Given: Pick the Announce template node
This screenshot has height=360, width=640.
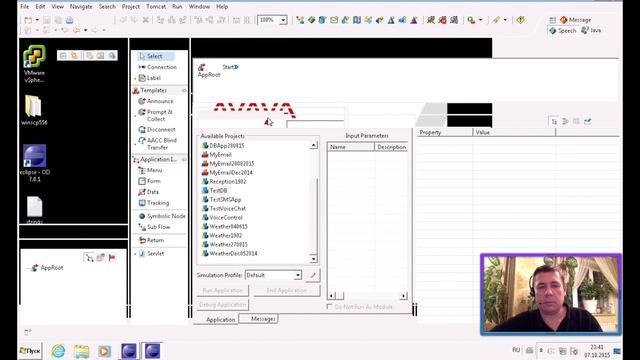Looking at the screenshot, I should [x=156, y=101].
